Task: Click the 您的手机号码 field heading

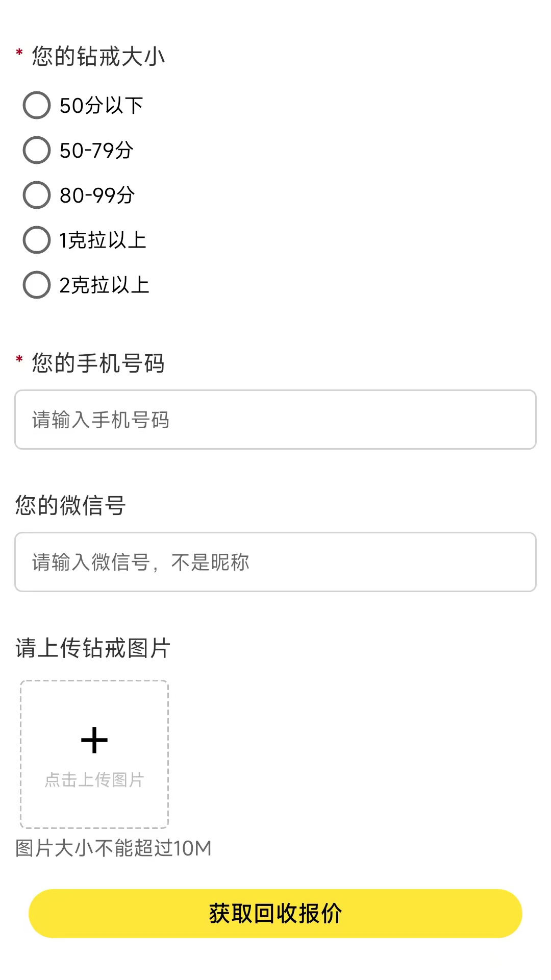Action: [98, 363]
